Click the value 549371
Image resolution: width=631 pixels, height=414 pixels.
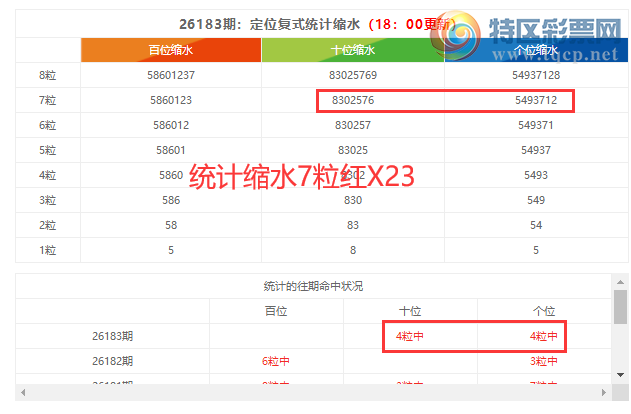(536, 125)
